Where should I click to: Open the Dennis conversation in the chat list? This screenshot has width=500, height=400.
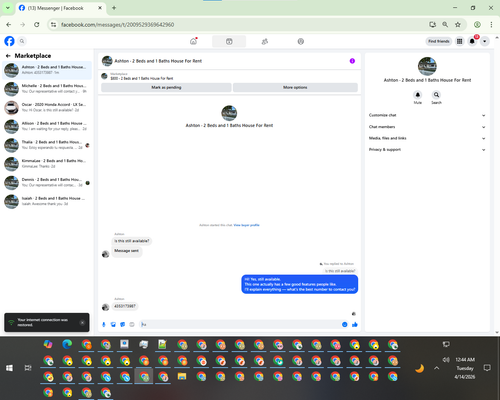pyautogui.click(x=47, y=182)
